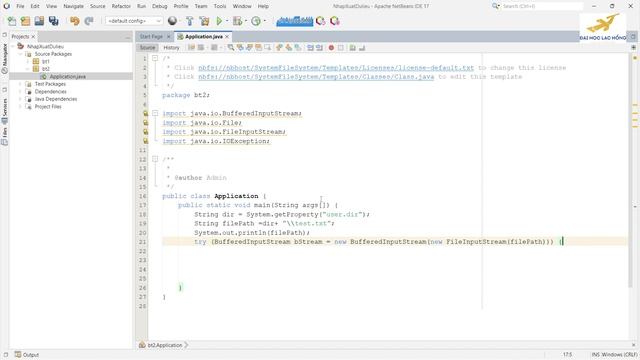Click the memory usage bar in toolbar
The image size is (640, 360).
(295, 21)
